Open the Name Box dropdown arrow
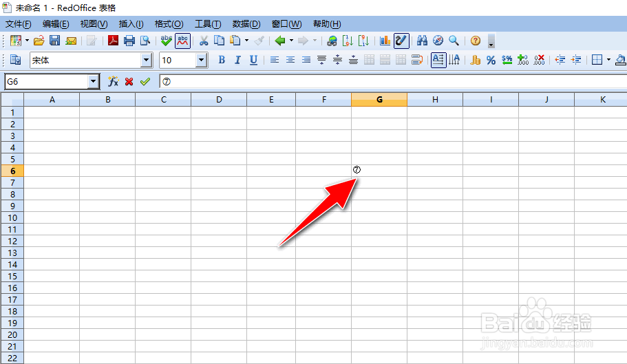Viewport: 627px width, 364px height. 93,81
